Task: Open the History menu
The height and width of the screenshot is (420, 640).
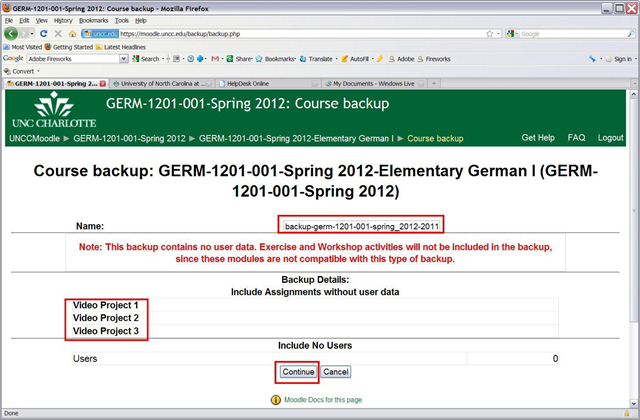Action: [62, 20]
